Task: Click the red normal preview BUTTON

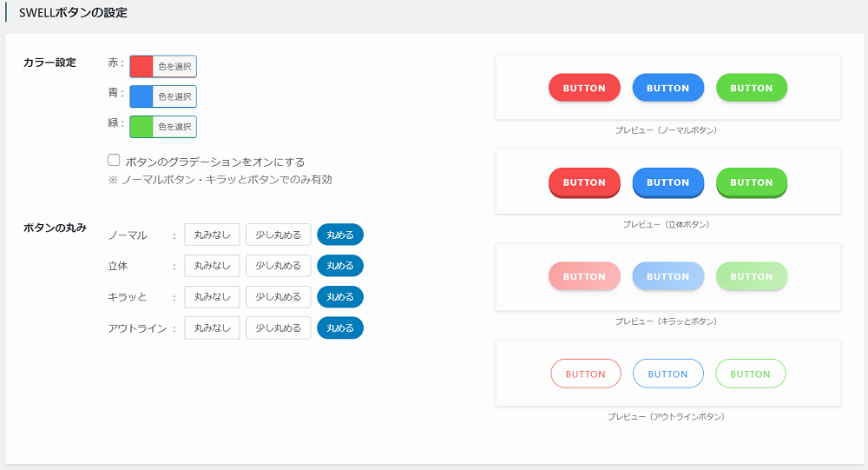Action: click(584, 88)
